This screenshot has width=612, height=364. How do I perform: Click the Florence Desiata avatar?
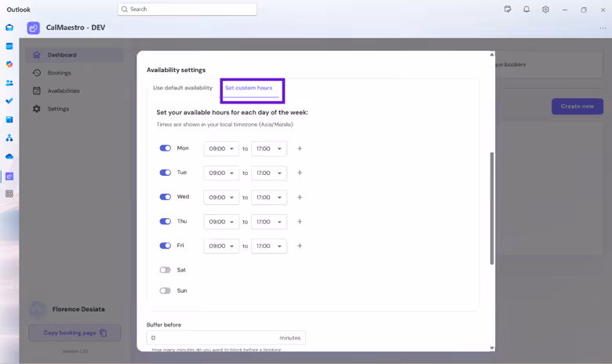click(x=38, y=309)
